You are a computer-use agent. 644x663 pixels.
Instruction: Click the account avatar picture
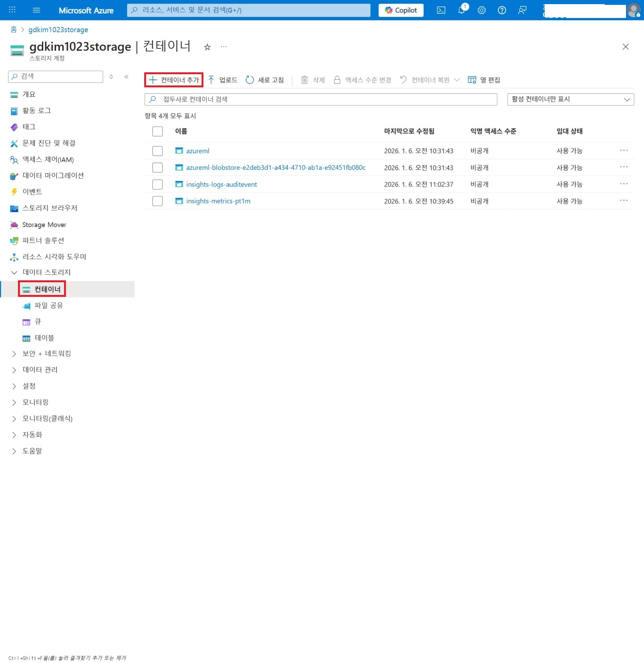pos(634,10)
